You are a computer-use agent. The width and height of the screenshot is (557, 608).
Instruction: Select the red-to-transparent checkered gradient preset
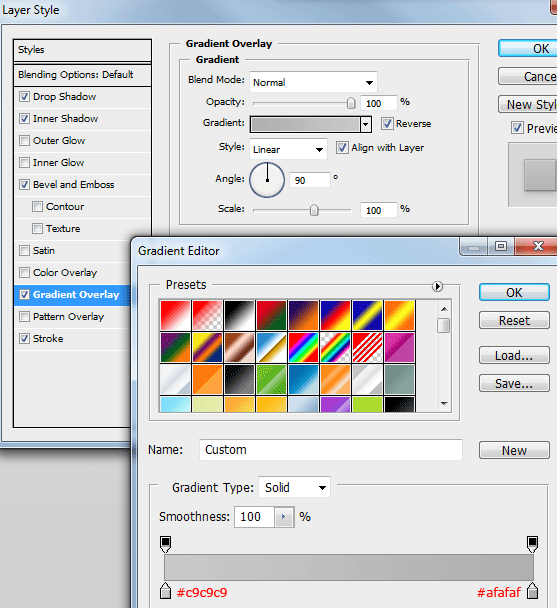[x=208, y=315]
